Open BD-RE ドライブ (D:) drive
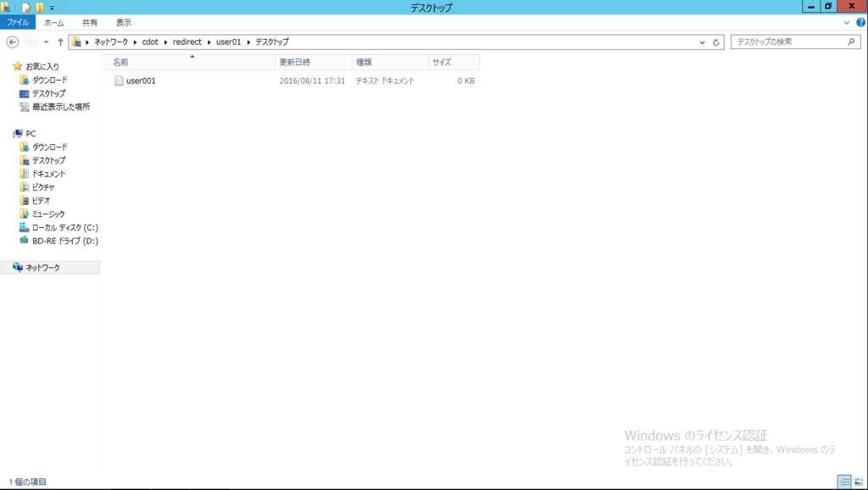 [x=64, y=241]
